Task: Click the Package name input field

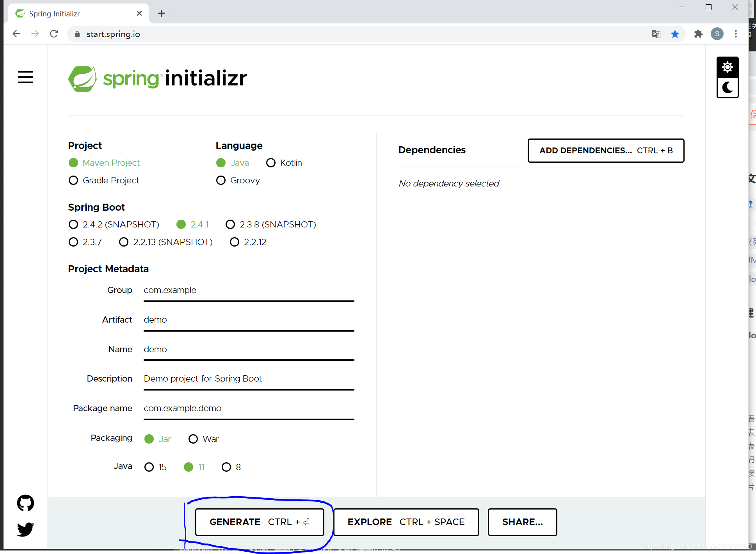Action: click(249, 408)
